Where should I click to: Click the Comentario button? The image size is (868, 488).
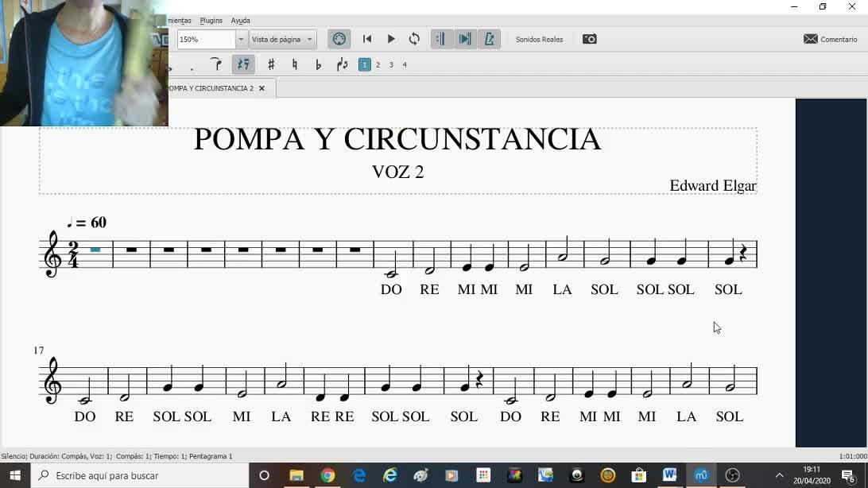pyautogui.click(x=830, y=39)
